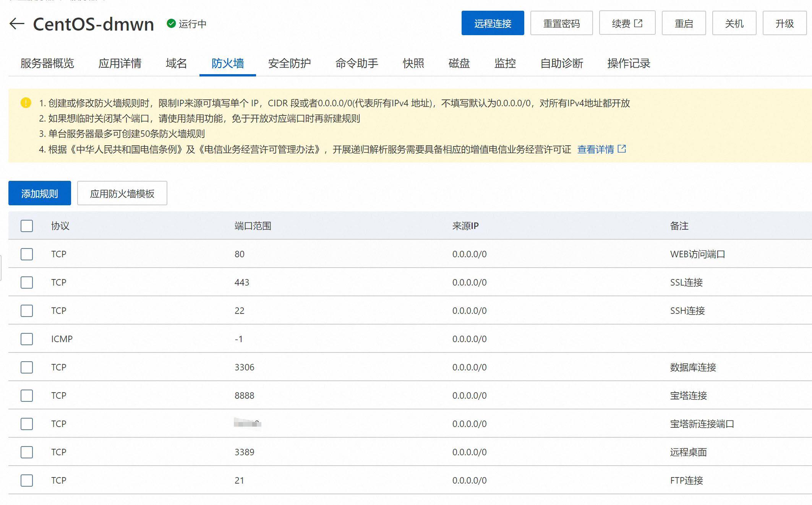The height and width of the screenshot is (505, 812).
Task: Select checkbox for 宝塔新连接端口 rule
Action: [x=27, y=424]
